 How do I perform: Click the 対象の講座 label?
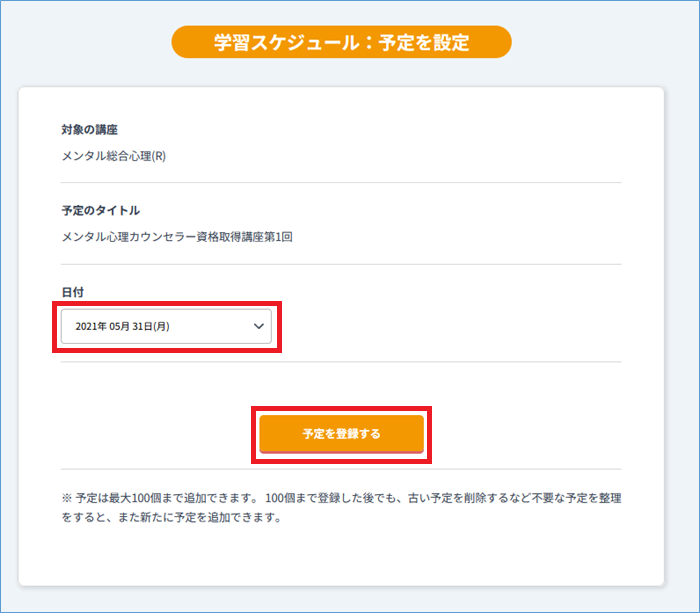[89, 130]
